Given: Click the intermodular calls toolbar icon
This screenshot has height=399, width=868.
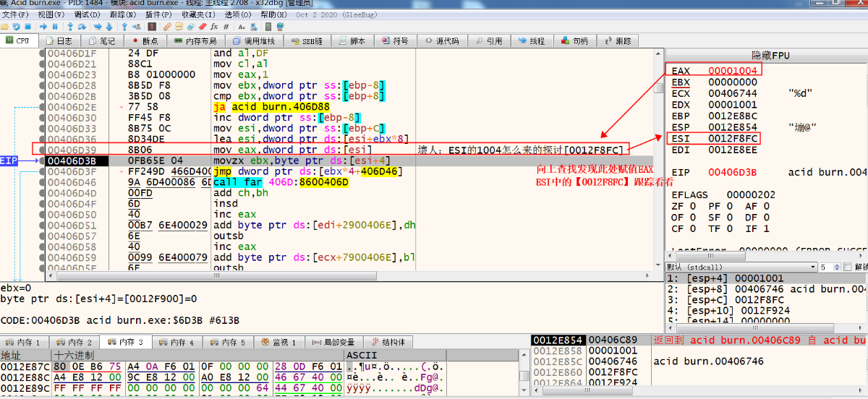Looking at the screenshot, I should pyautogui.click(x=253, y=26).
